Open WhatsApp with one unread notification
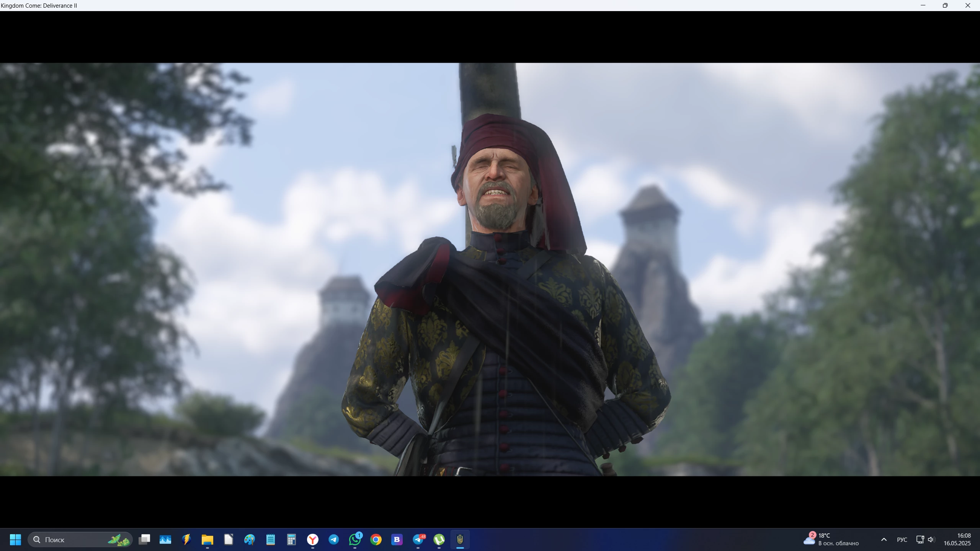The width and height of the screenshot is (980, 551). (x=355, y=540)
